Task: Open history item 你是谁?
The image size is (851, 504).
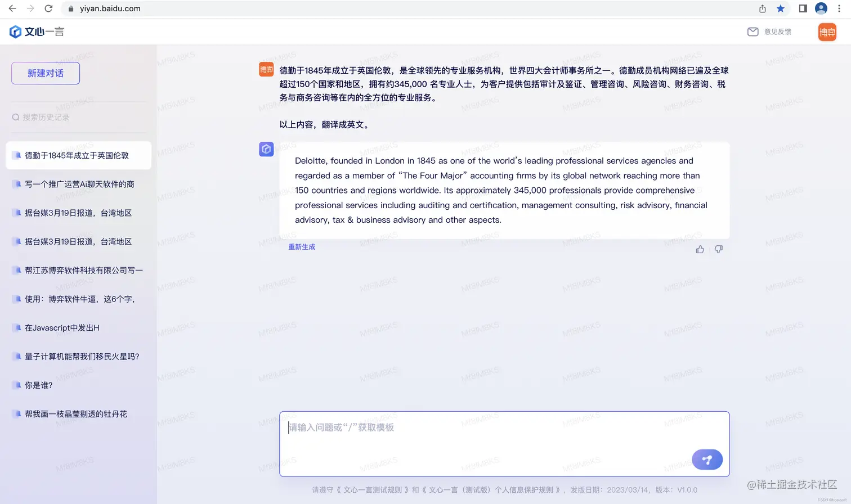Action: coord(78,385)
